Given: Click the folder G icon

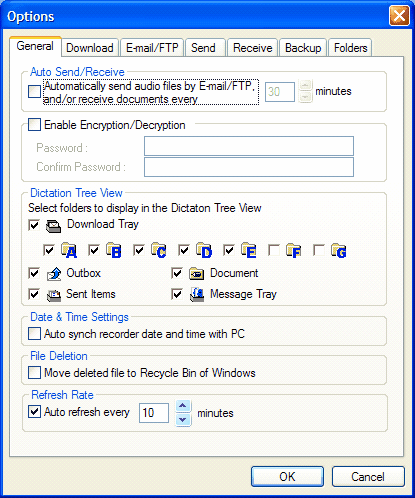Looking at the screenshot, I should (338, 251).
